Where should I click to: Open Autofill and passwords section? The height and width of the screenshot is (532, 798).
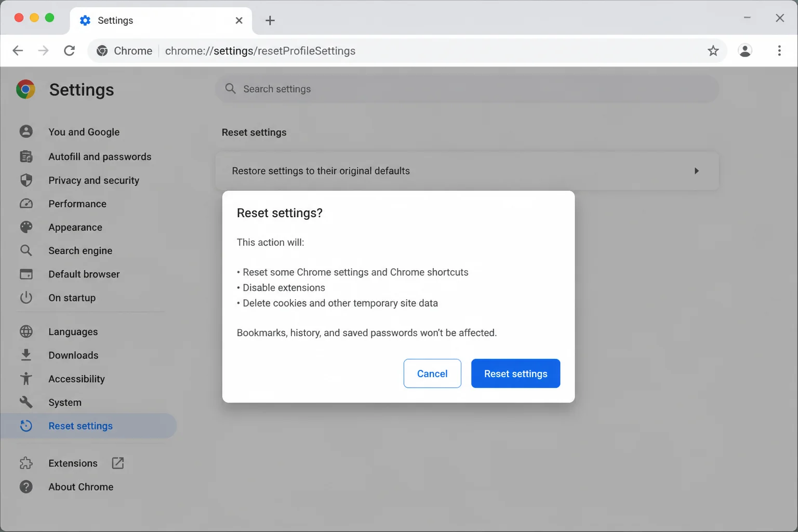[100, 156]
